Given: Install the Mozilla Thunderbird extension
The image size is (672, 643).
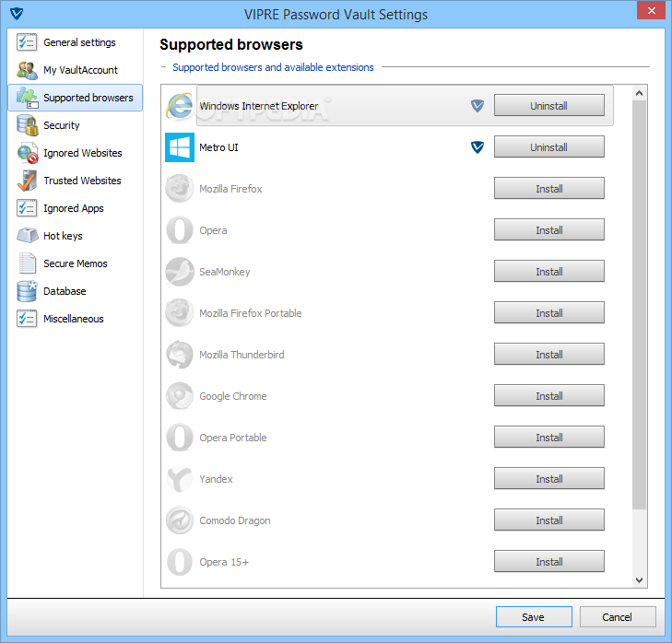Looking at the screenshot, I should 549,355.
